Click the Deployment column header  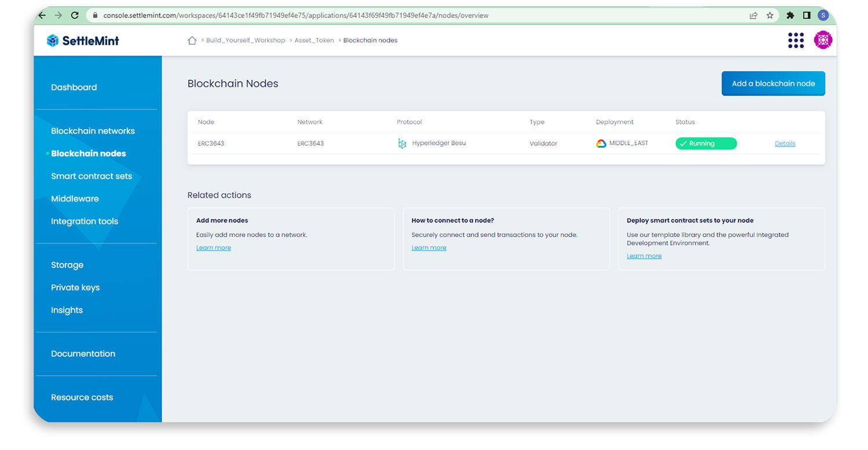tap(615, 122)
